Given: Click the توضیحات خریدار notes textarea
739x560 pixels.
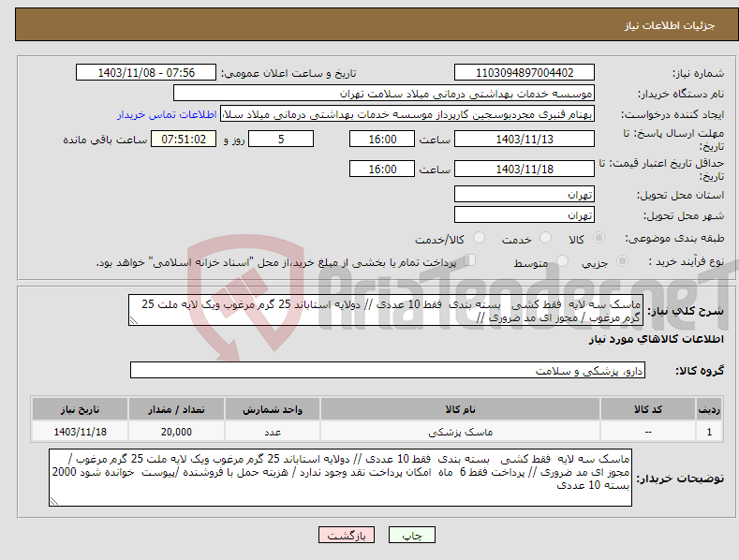Looking at the screenshot, I should 340,478.
